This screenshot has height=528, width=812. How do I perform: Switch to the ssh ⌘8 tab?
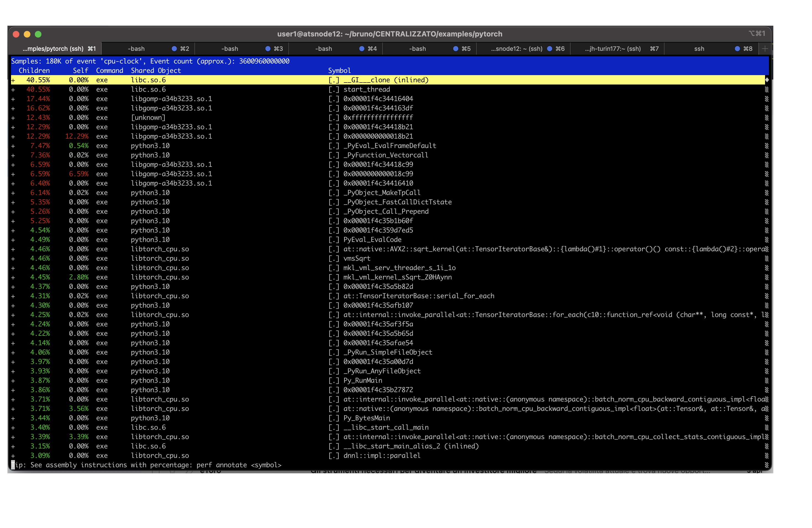[699, 48]
